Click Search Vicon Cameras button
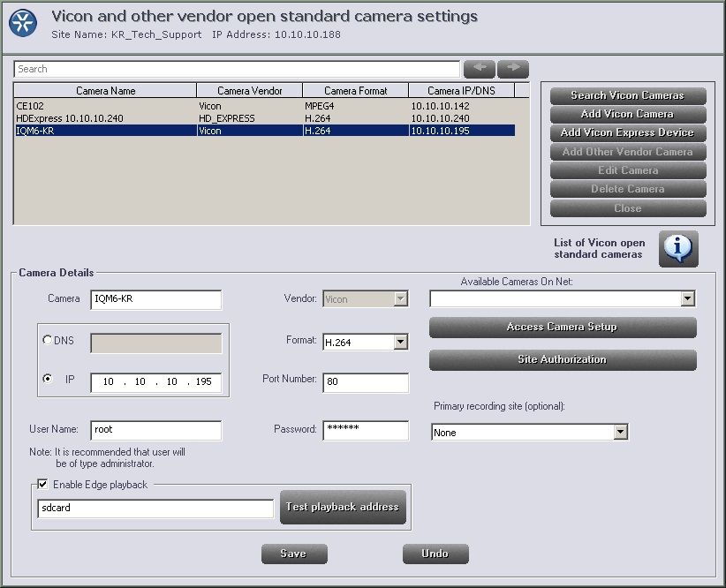The width and height of the screenshot is (726, 588). pyautogui.click(x=627, y=95)
